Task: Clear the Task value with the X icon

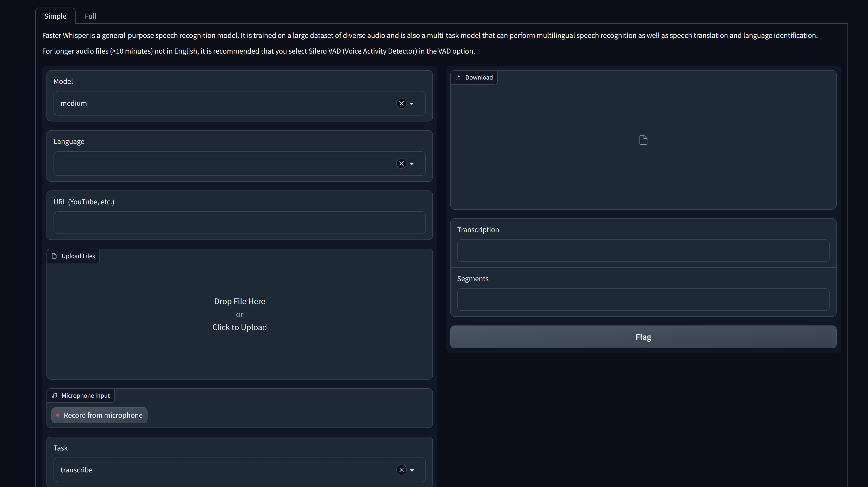Action: 401,470
